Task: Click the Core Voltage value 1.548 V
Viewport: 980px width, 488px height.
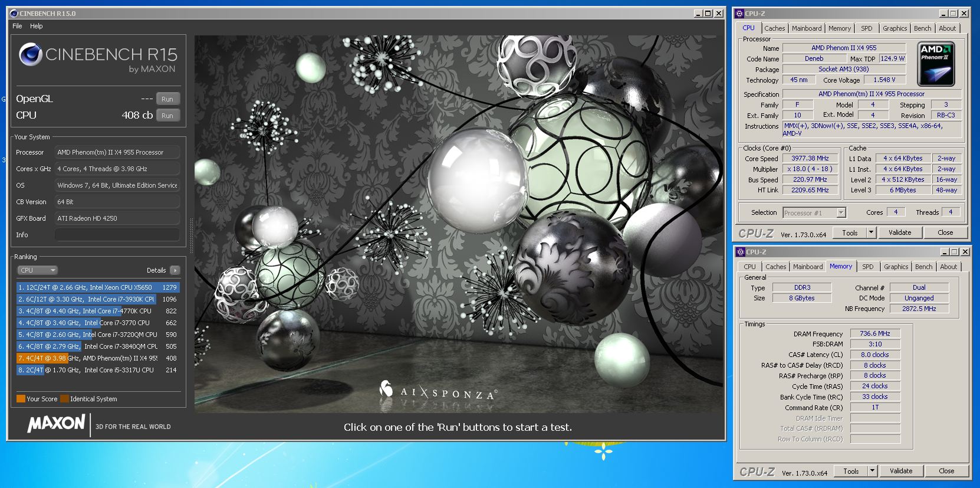Action: [x=884, y=80]
